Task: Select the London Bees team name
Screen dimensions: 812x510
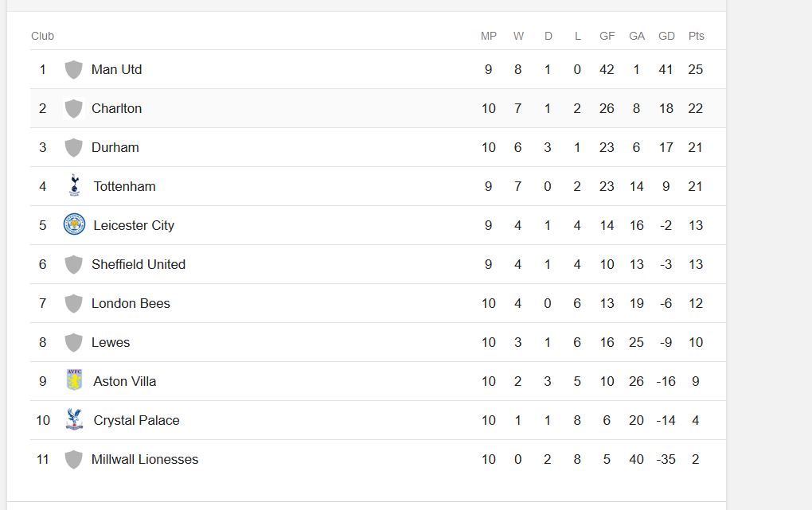Action: pyautogui.click(x=131, y=303)
